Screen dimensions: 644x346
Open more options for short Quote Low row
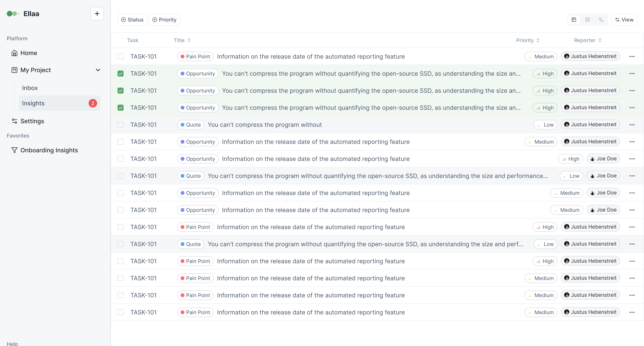632,124
